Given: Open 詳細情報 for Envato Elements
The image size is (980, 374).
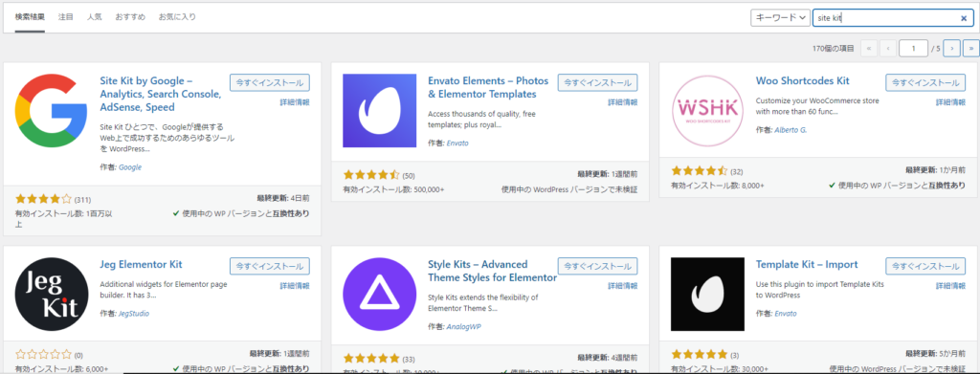Looking at the screenshot, I should (622, 102).
